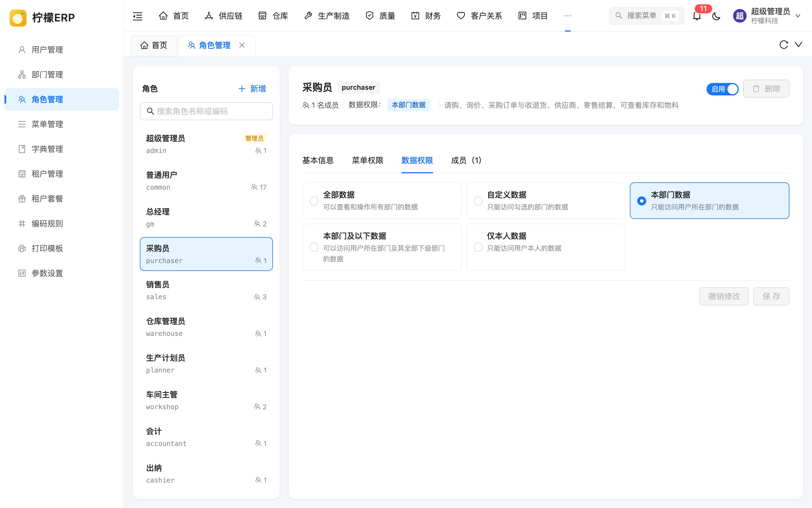The width and height of the screenshot is (812, 508).
Task: Click the 1 名成员 count in header
Action: (321, 105)
